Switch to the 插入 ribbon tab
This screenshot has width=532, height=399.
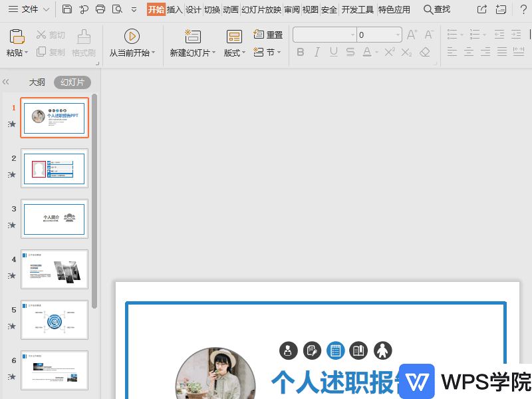click(174, 9)
